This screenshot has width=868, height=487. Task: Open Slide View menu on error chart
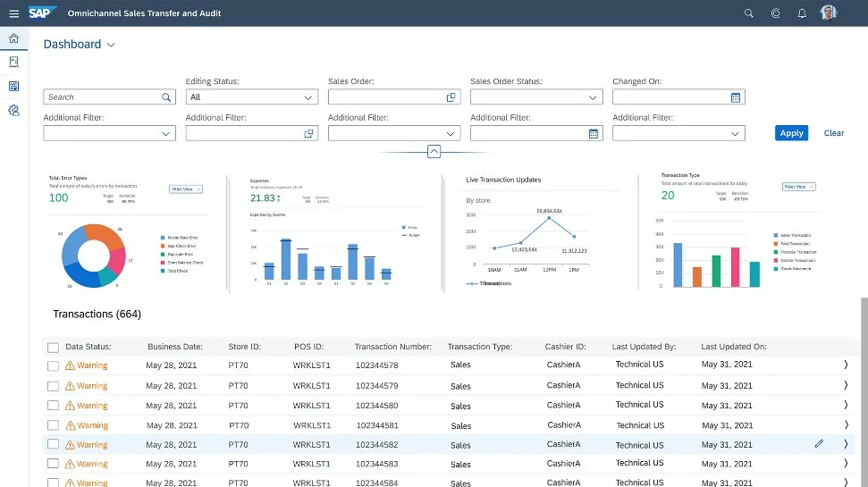(186, 189)
